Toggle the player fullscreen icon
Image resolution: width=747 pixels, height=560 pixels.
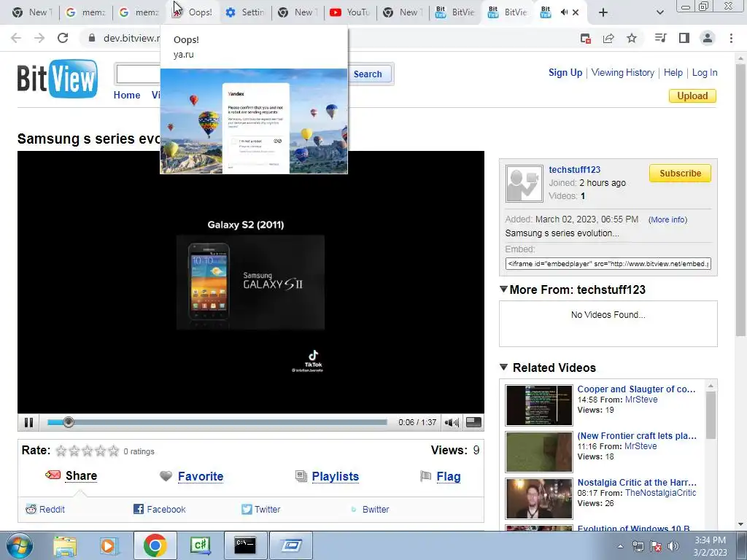tap(473, 422)
